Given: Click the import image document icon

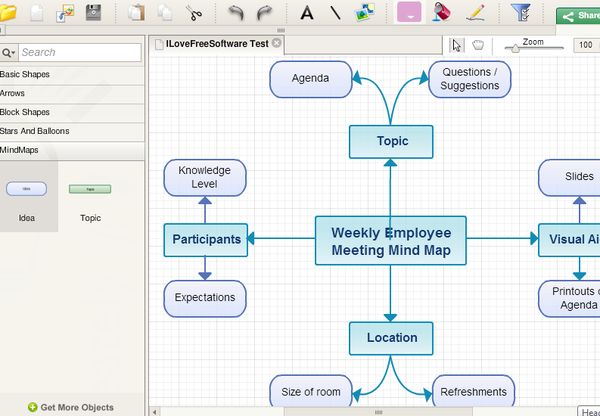Looking at the screenshot, I should [x=65, y=13].
